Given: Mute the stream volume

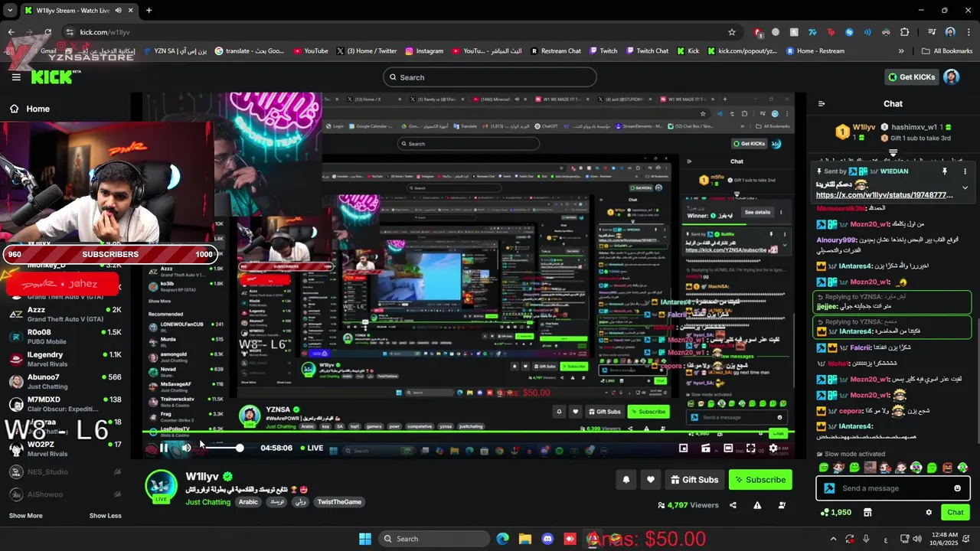Looking at the screenshot, I should tap(186, 448).
